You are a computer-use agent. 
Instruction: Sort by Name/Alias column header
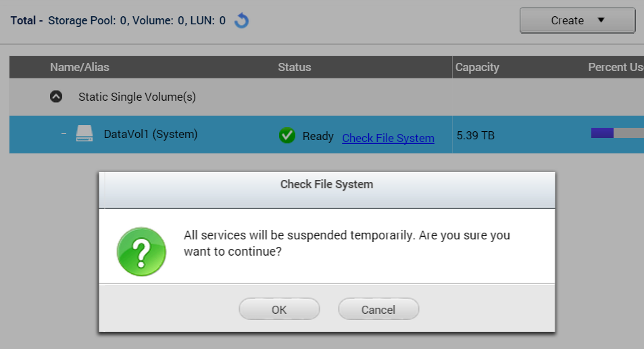click(80, 67)
